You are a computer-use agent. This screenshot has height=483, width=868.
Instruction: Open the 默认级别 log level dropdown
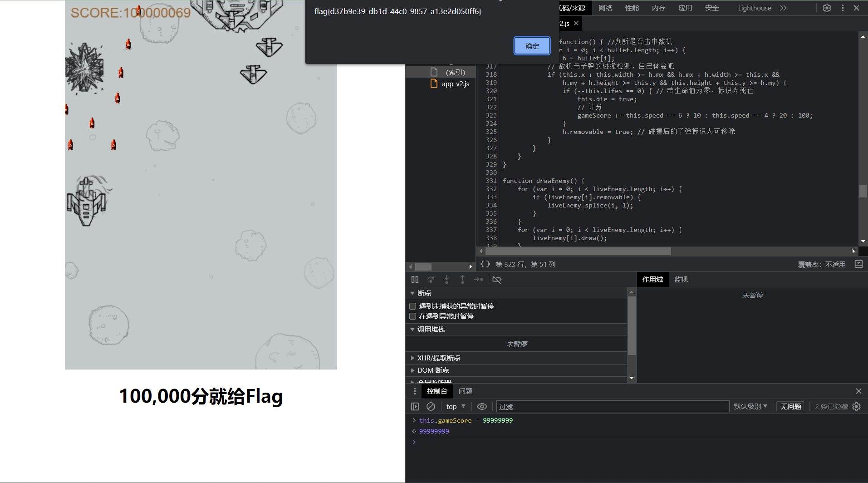click(750, 407)
